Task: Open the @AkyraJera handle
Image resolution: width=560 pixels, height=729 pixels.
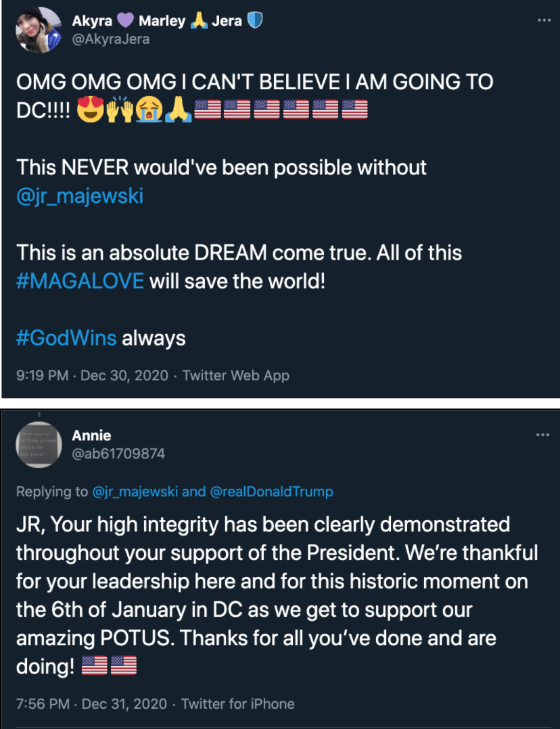Action: click(111, 39)
